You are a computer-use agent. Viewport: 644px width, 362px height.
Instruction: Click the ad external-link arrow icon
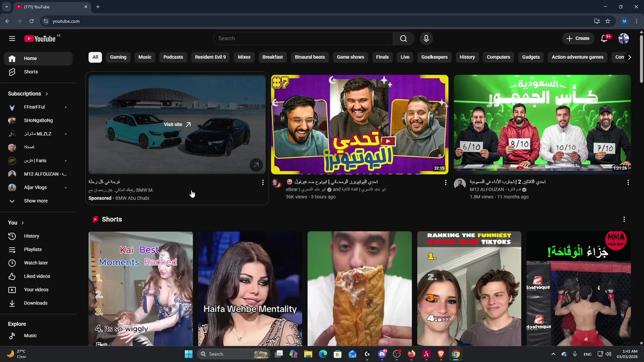pos(256,164)
